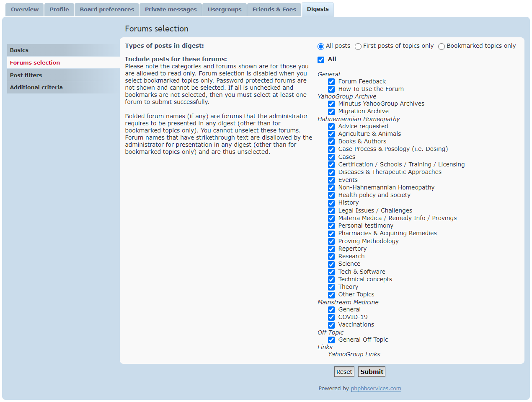532x402 pixels.
Task: Toggle Legal Issues / Challenges checkbox
Action: pyautogui.click(x=331, y=211)
